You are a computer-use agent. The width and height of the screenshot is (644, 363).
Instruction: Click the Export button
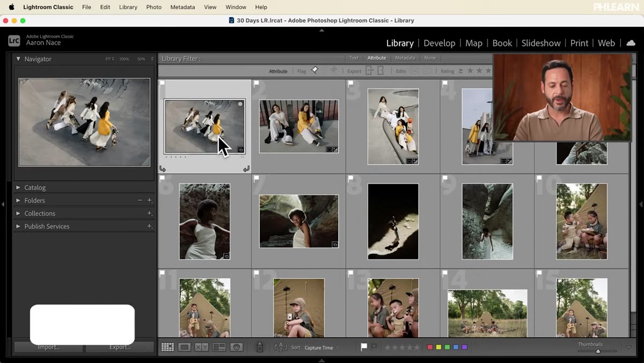click(x=120, y=347)
